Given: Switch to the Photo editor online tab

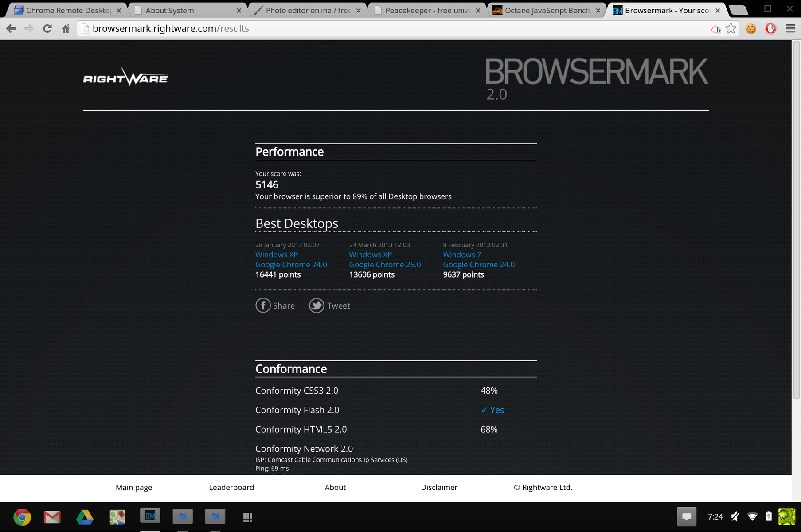Looking at the screenshot, I should [308, 10].
